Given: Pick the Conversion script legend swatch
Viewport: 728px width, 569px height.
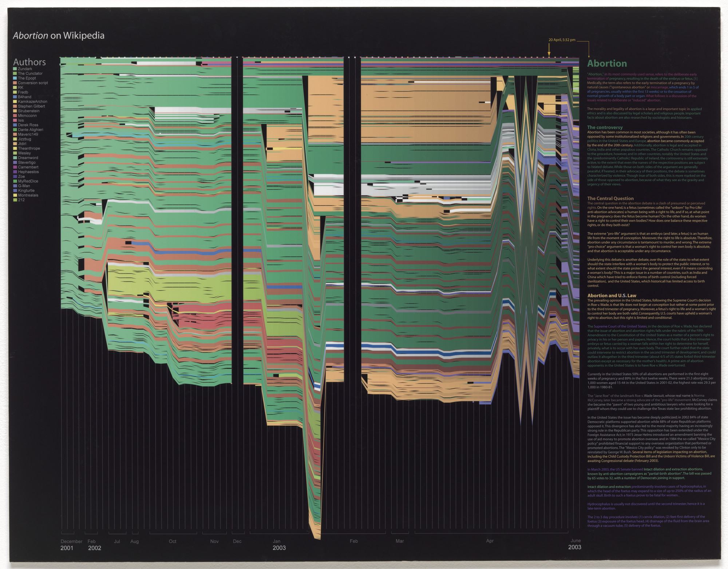Looking at the screenshot, I should coord(15,83).
